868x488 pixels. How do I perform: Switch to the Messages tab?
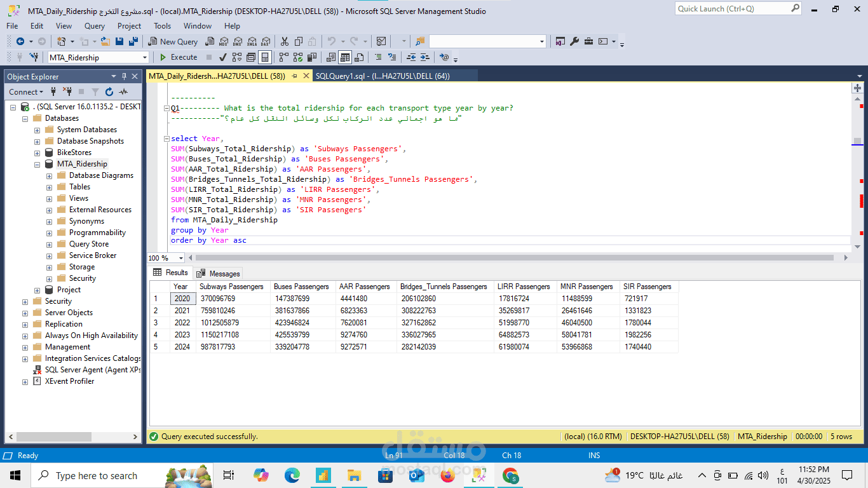point(219,273)
